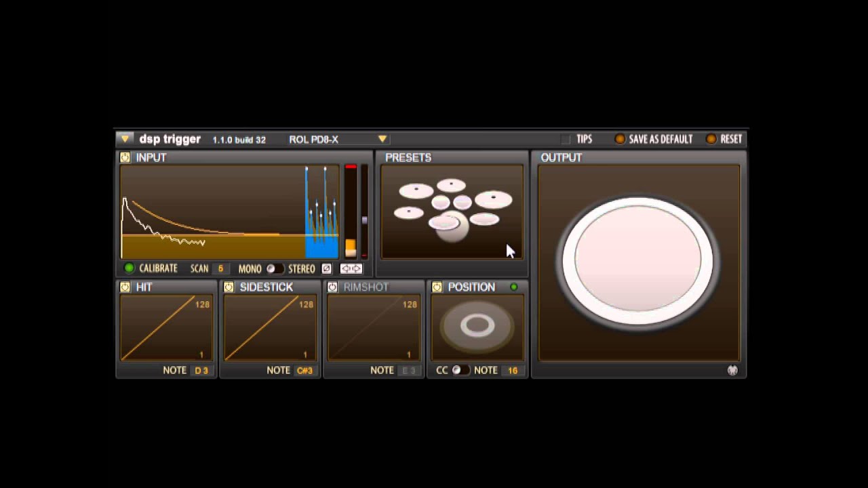868x488 pixels.
Task: Select the top-left cymbal in presets kit
Action: click(x=416, y=190)
